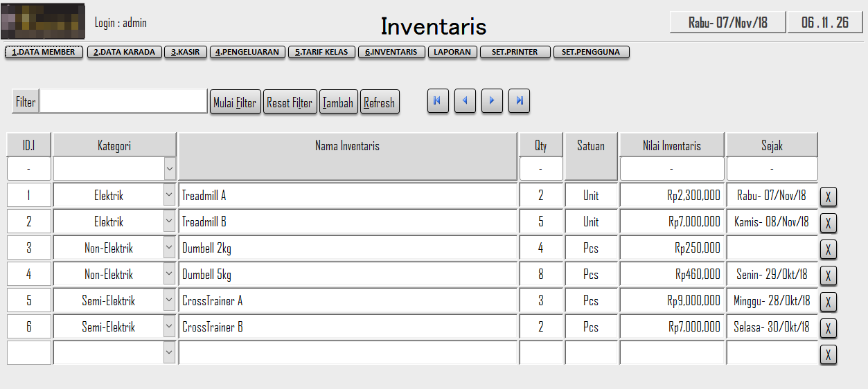The image size is (868, 389).
Task: Click the Filter text input field
Action: coord(123,102)
